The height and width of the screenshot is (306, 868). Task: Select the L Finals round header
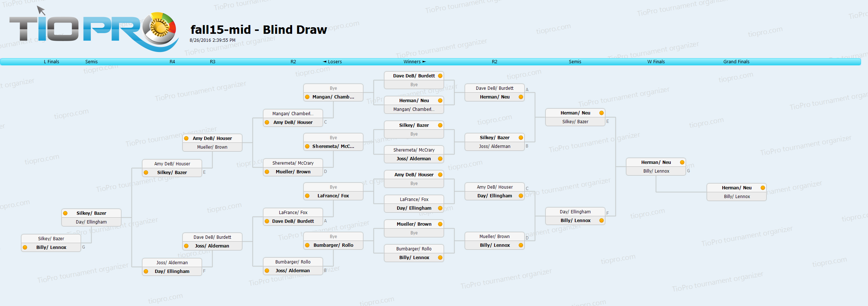pyautogui.click(x=52, y=62)
